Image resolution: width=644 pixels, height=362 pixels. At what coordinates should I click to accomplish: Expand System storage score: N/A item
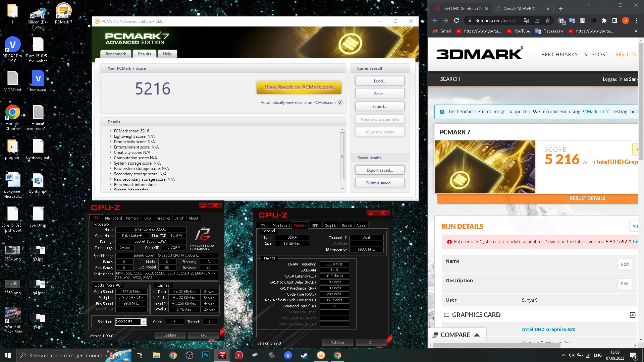pyautogui.click(x=110, y=163)
